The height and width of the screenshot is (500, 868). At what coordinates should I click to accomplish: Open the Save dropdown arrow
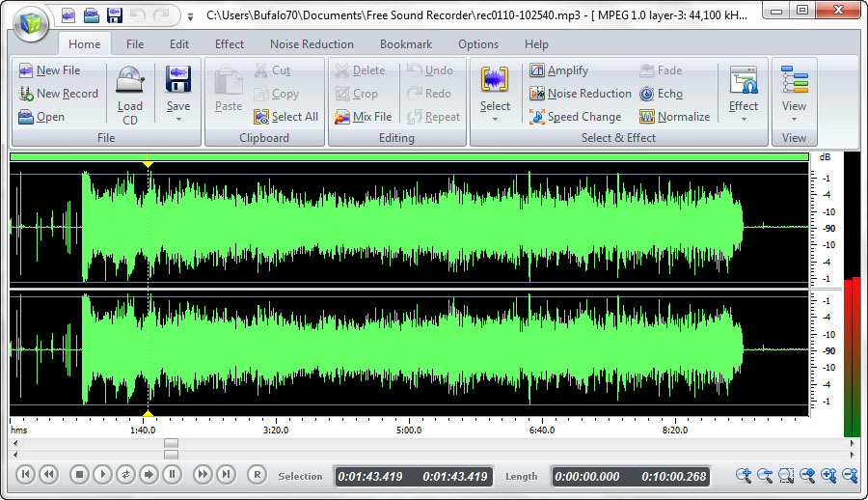[178, 119]
